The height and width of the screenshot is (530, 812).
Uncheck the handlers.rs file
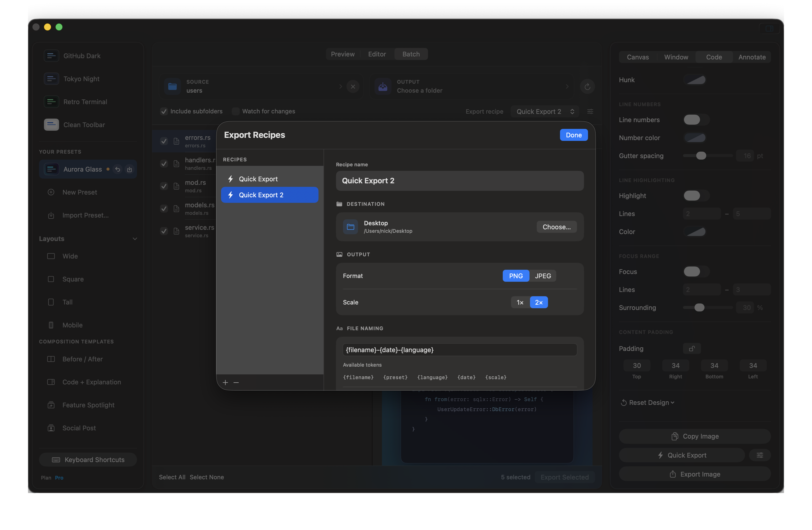pyautogui.click(x=164, y=164)
